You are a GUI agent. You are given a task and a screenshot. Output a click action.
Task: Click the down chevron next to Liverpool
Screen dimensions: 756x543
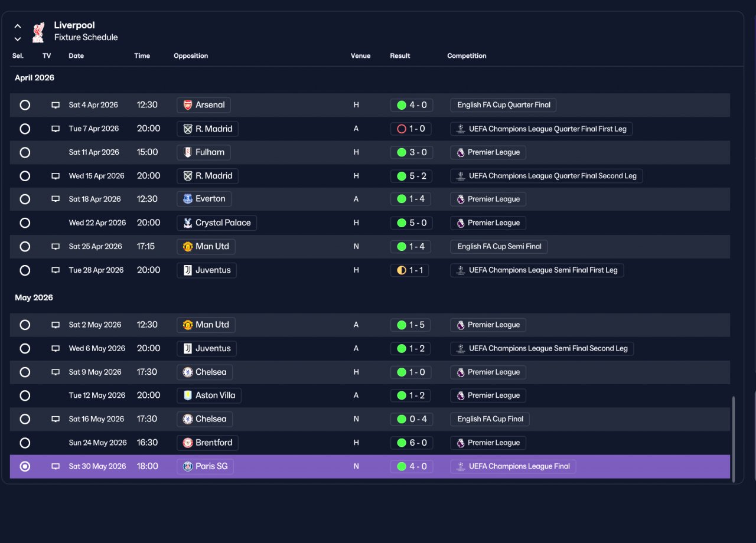tap(18, 39)
